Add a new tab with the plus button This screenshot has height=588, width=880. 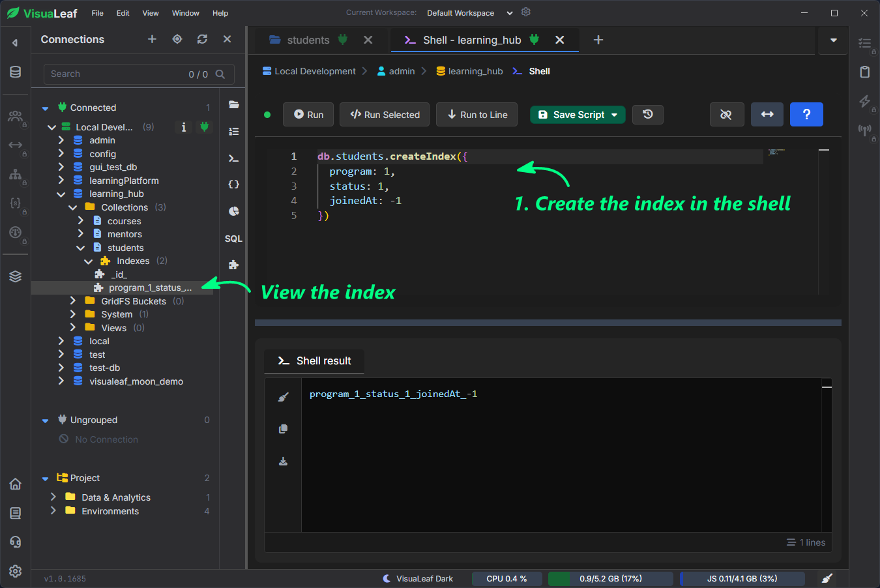tap(598, 40)
